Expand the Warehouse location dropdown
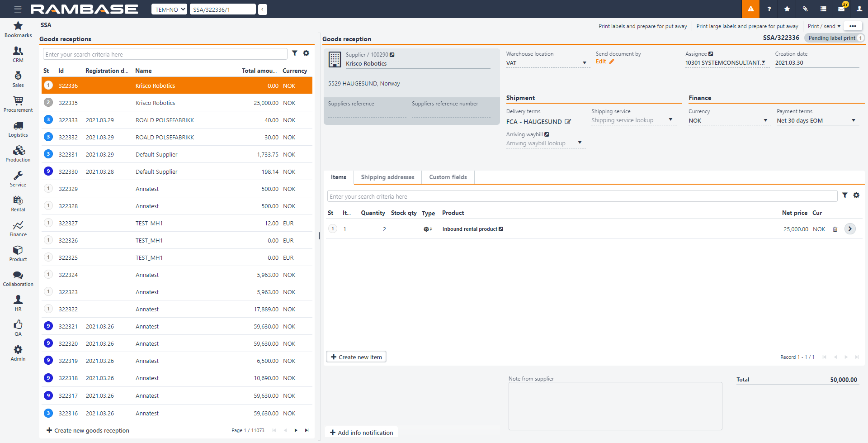 584,63
